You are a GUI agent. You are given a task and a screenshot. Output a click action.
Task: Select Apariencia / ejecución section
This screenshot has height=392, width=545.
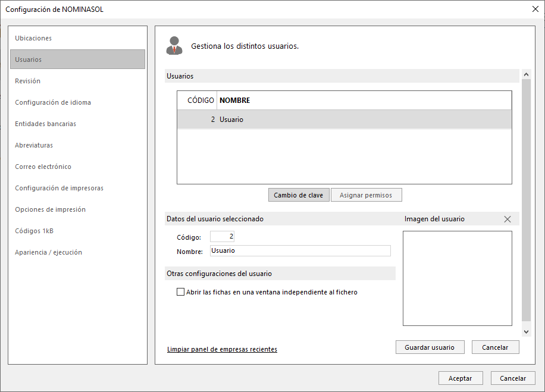[x=49, y=252]
